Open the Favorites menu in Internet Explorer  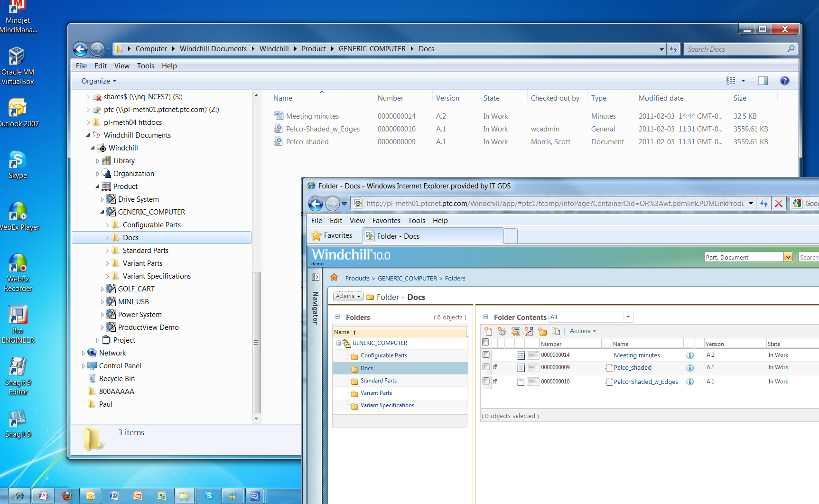(x=386, y=221)
